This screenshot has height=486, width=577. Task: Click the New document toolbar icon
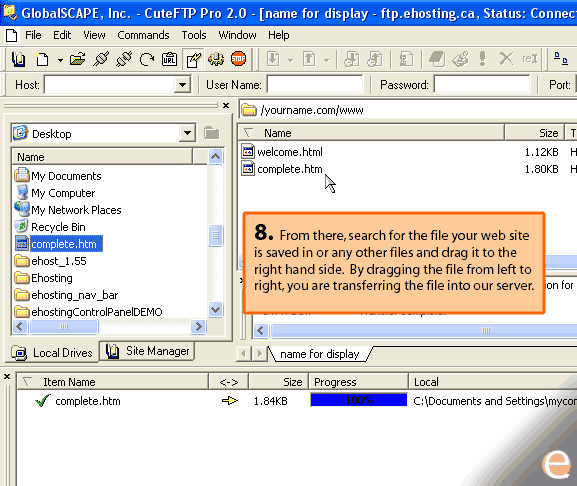coord(42,59)
